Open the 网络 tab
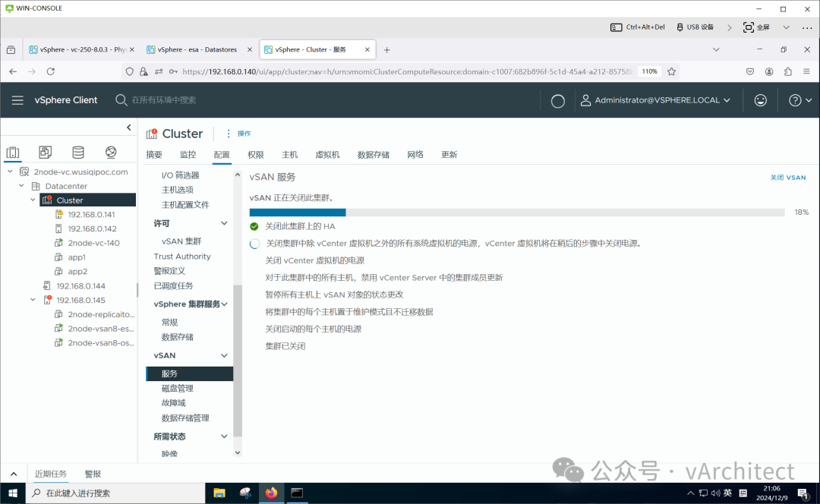The width and height of the screenshot is (820, 504). point(415,155)
